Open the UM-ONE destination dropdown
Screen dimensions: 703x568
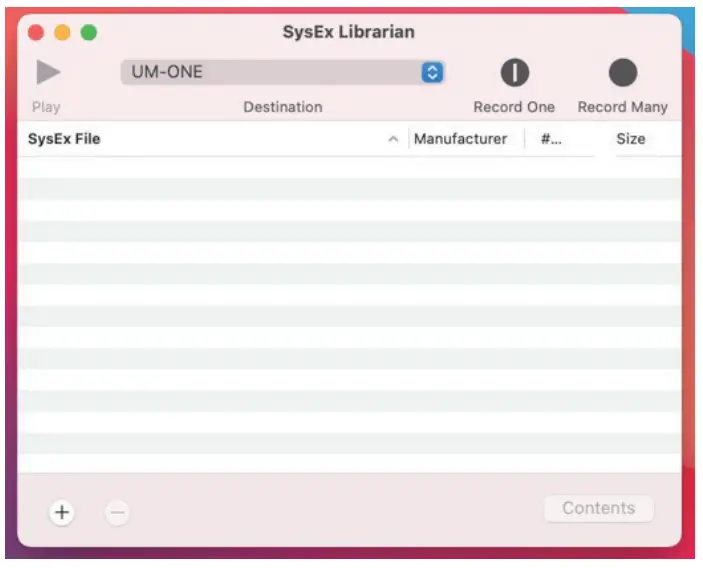coord(283,72)
